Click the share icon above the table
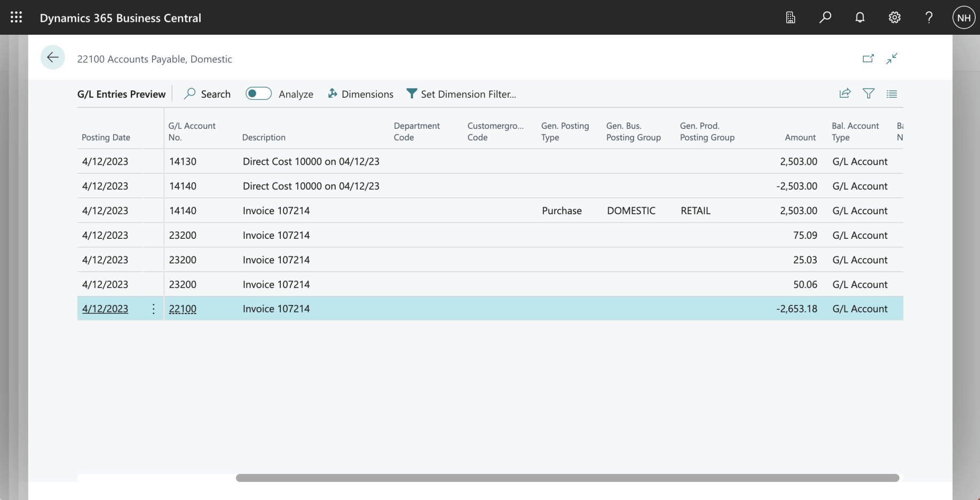Viewport: 980px width, 500px height. (844, 93)
